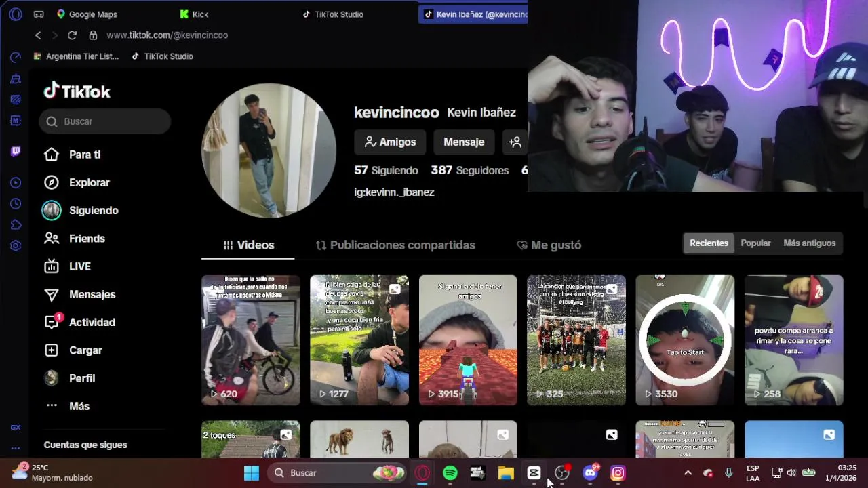Open the lion video thumbnail
The height and width of the screenshot is (488, 868).
click(x=359, y=439)
